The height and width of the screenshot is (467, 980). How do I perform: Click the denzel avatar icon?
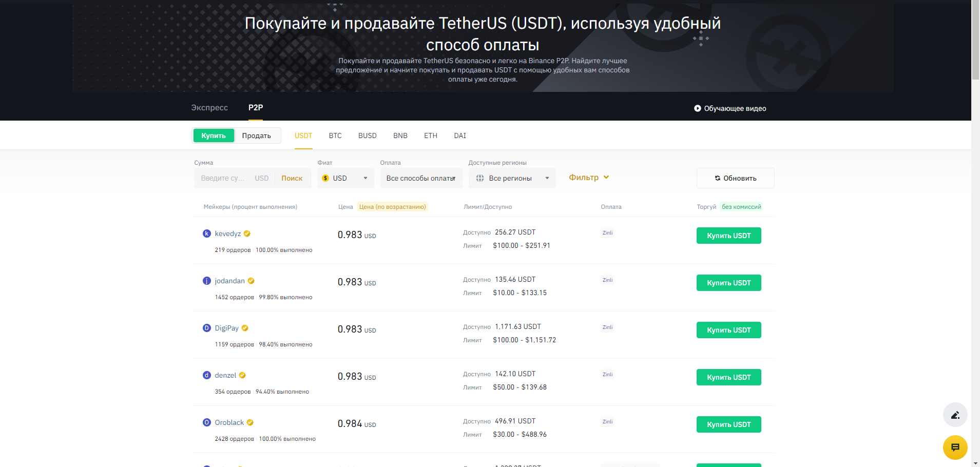(207, 375)
